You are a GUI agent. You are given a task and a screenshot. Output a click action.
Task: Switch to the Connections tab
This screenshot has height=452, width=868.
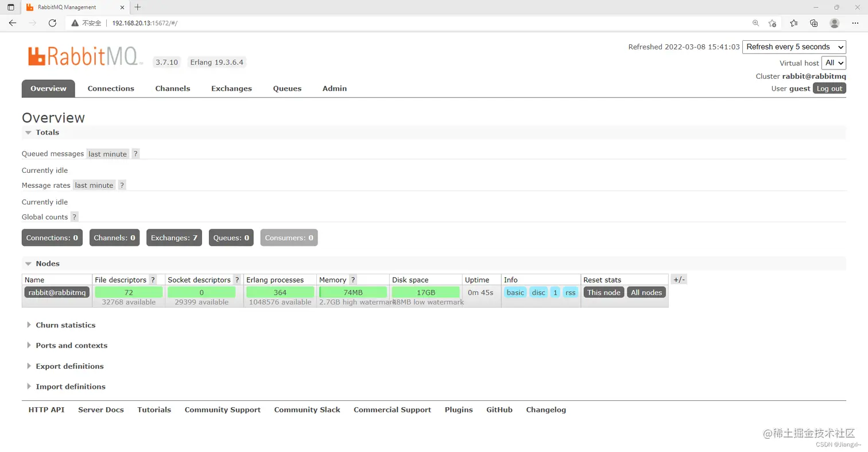click(x=111, y=88)
